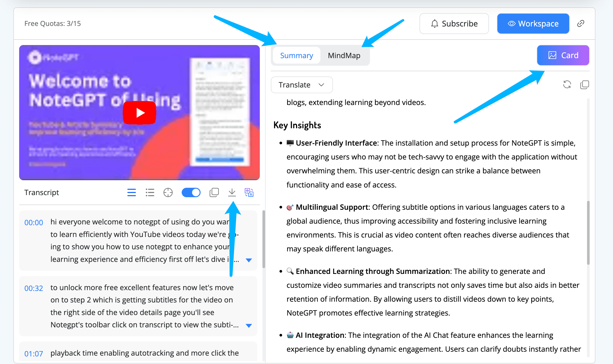The image size is (613, 364).
Task: Click the "Multilingual Support" bullet title
Action: point(332,207)
